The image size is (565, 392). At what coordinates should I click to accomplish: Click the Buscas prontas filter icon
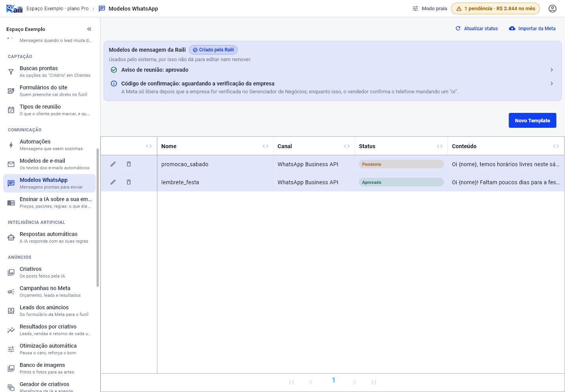click(11, 72)
